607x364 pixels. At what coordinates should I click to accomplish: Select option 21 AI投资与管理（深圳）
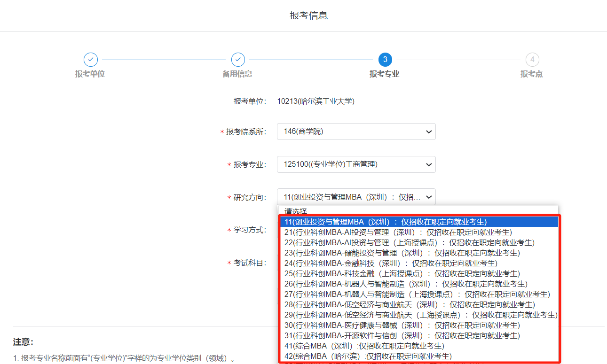[x=398, y=232]
